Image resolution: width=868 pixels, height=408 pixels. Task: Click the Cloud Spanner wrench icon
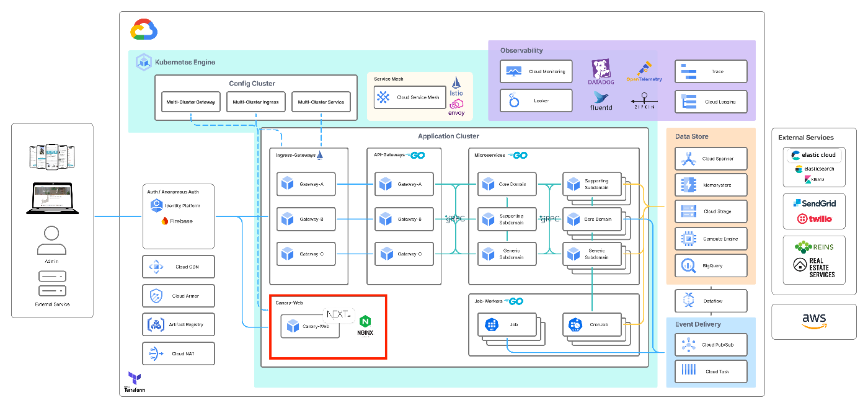click(x=688, y=159)
